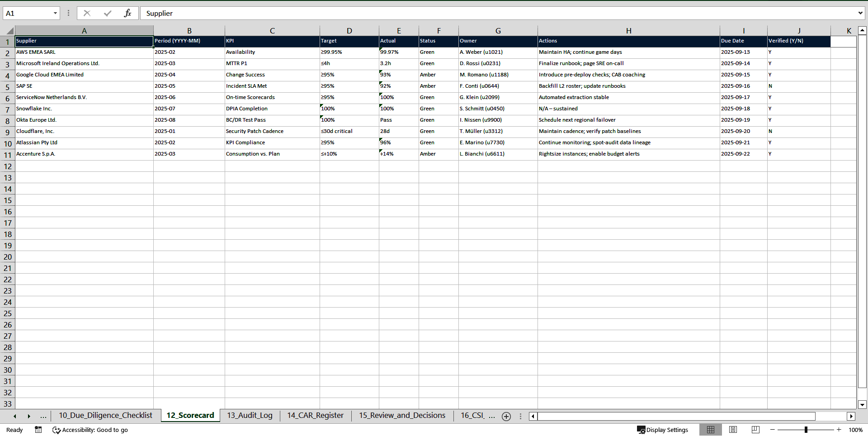
Task: Open the Insert Function fx dialog
Action: pyautogui.click(x=127, y=13)
